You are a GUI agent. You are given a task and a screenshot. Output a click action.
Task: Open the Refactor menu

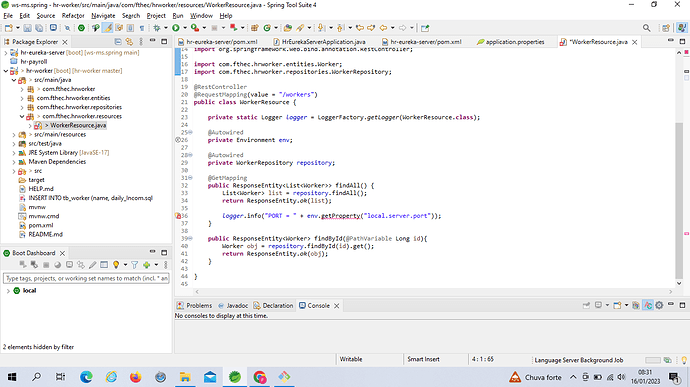(73, 15)
